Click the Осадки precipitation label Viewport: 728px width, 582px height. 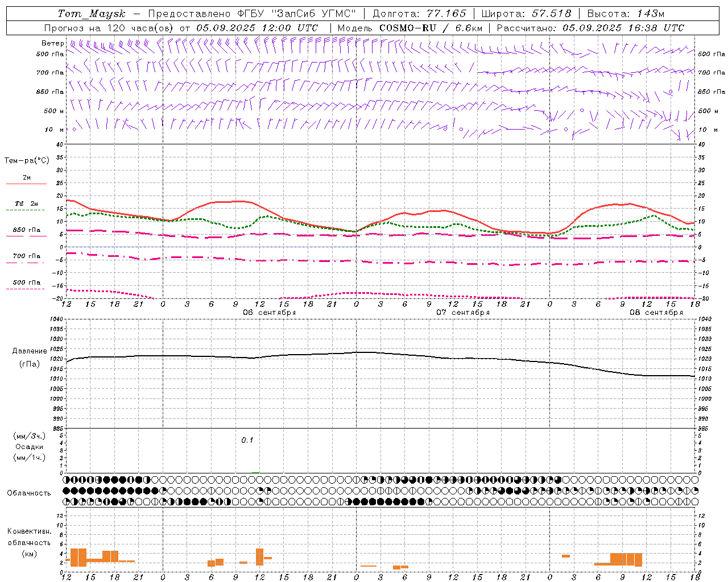point(30,447)
